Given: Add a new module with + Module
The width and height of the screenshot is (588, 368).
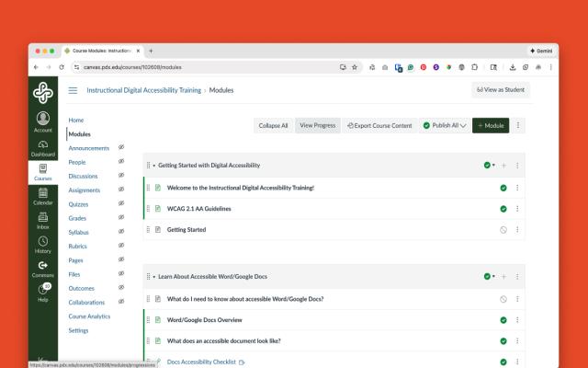Looking at the screenshot, I should pos(491,125).
